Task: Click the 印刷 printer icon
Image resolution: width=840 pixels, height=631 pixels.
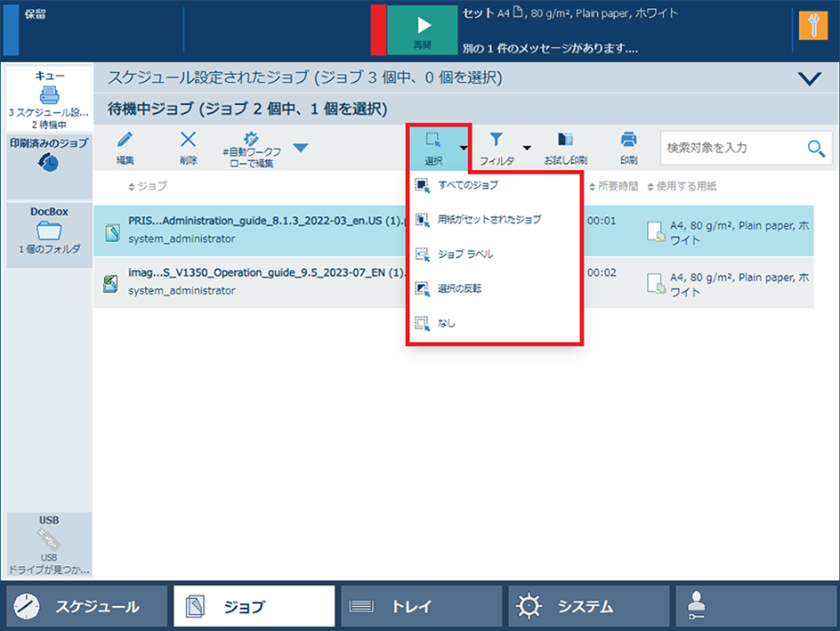Action: click(x=628, y=140)
